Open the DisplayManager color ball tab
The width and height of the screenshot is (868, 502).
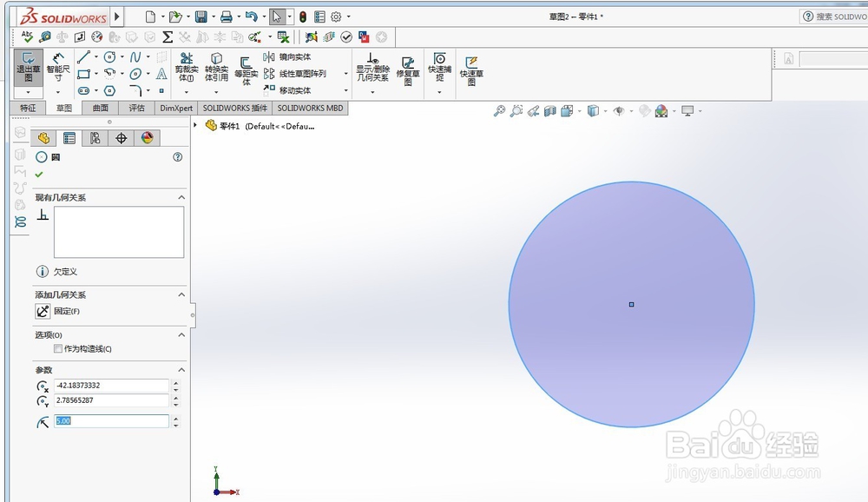tap(148, 138)
